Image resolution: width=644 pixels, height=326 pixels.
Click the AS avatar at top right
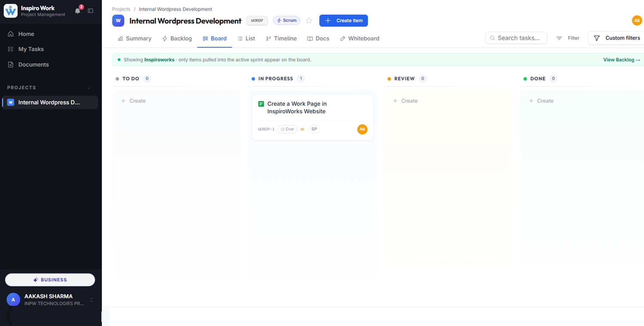pyautogui.click(x=637, y=21)
